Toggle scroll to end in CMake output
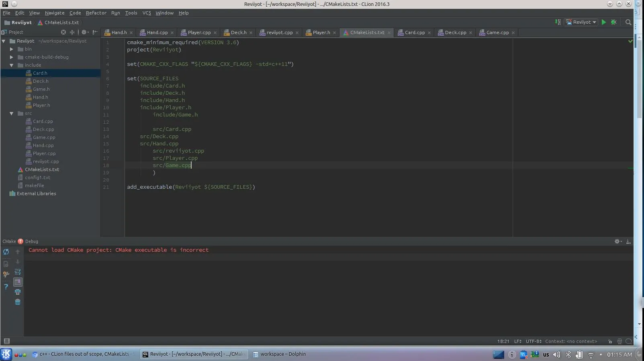 coord(18,282)
